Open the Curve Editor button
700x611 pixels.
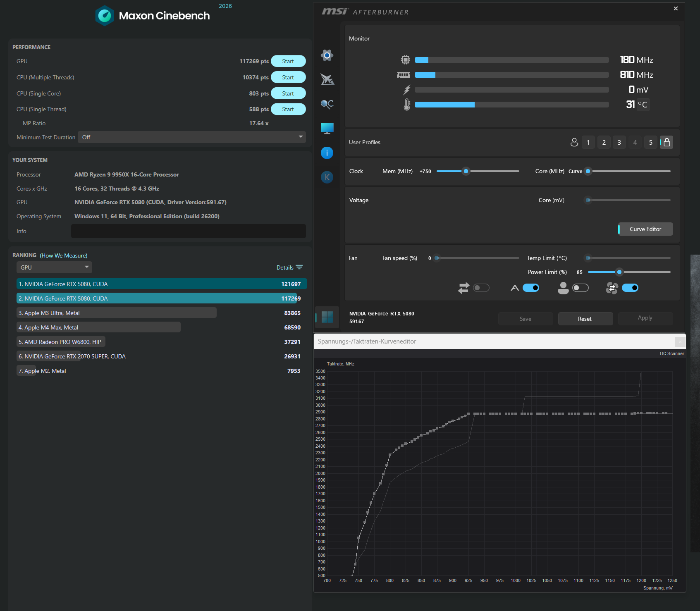(x=645, y=229)
